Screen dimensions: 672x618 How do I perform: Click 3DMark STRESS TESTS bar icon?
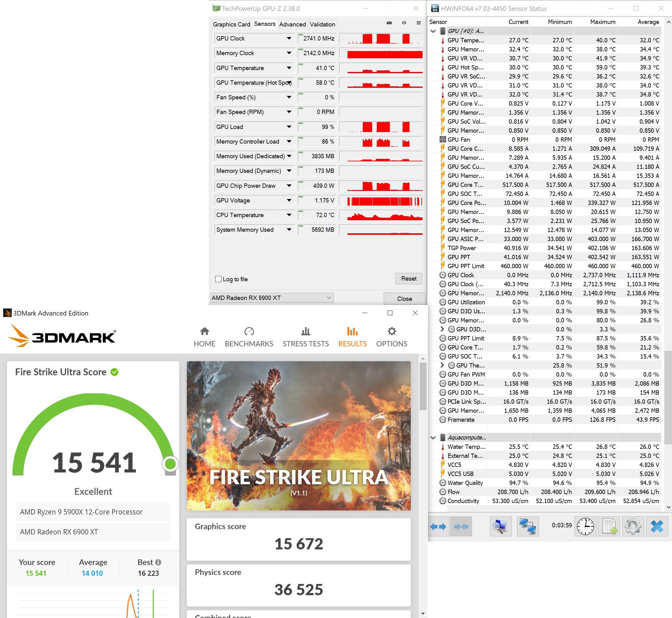(305, 331)
